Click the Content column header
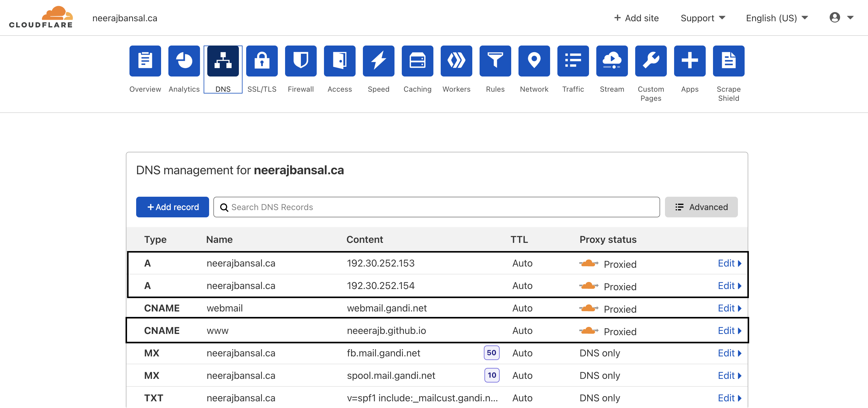Screen dimensions: 868x408 pyautogui.click(x=365, y=239)
